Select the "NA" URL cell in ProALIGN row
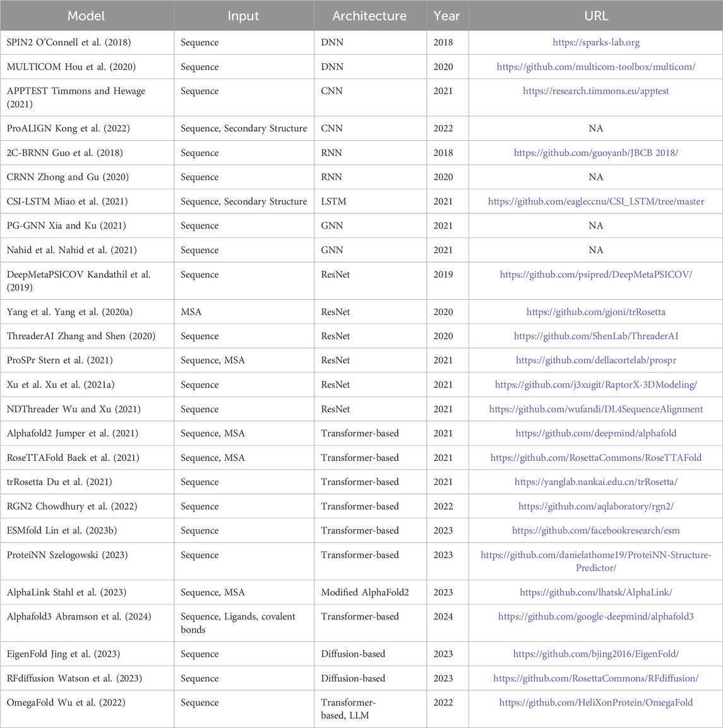 point(596,129)
